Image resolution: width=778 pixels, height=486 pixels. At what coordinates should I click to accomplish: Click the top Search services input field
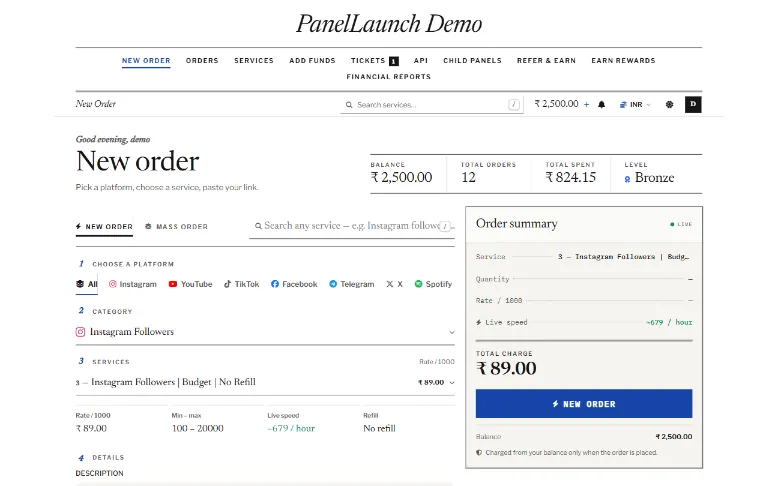click(x=432, y=105)
